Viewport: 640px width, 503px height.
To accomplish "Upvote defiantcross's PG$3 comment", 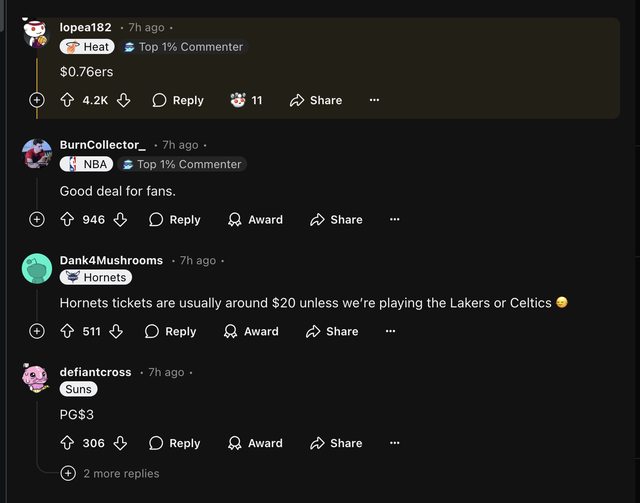I will (68, 443).
